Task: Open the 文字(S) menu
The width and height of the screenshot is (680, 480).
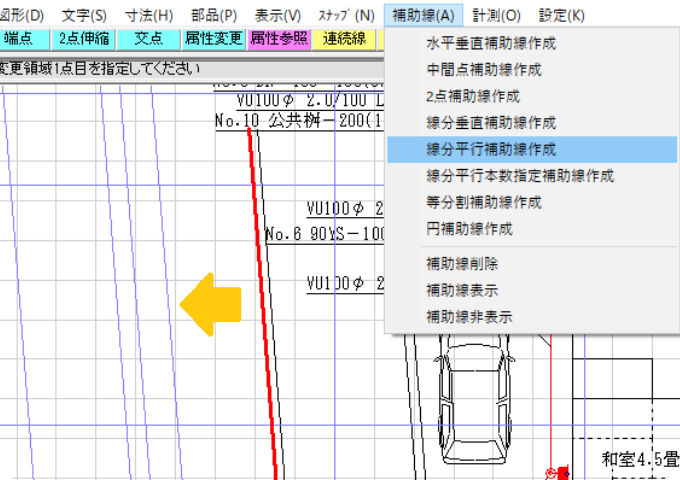Action: 84,16
